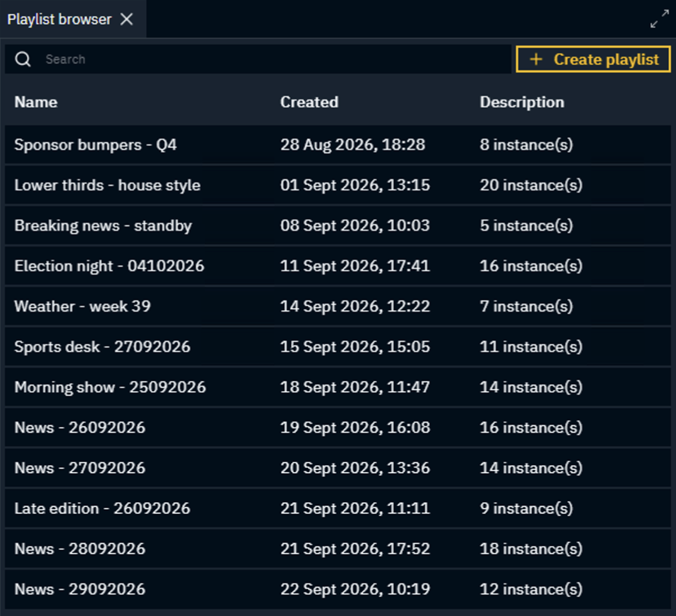Click the date 21 Sept 2026, 17:52
This screenshot has width=676, height=616.
point(355,549)
